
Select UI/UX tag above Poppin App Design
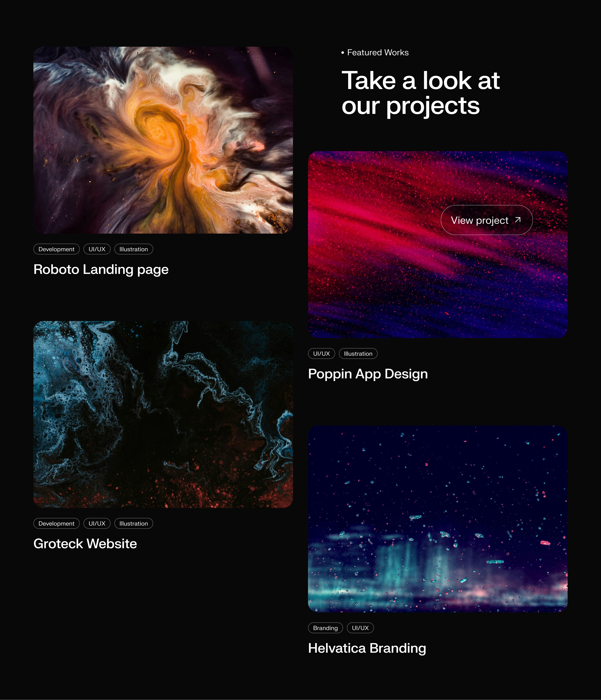coord(322,353)
